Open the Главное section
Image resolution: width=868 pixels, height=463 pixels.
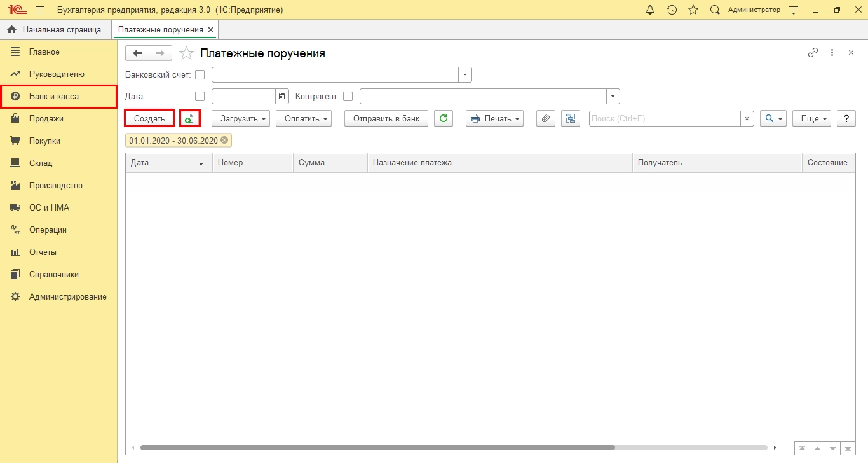(58, 52)
